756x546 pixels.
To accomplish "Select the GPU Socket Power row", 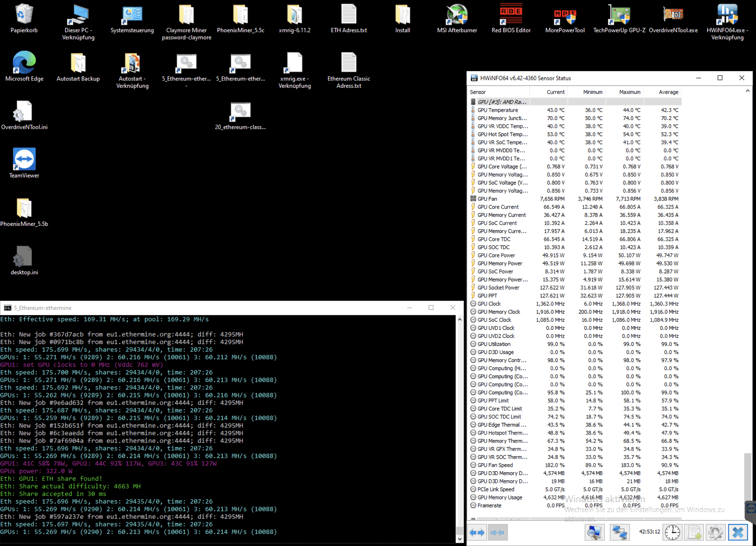I will pos(575,288).
